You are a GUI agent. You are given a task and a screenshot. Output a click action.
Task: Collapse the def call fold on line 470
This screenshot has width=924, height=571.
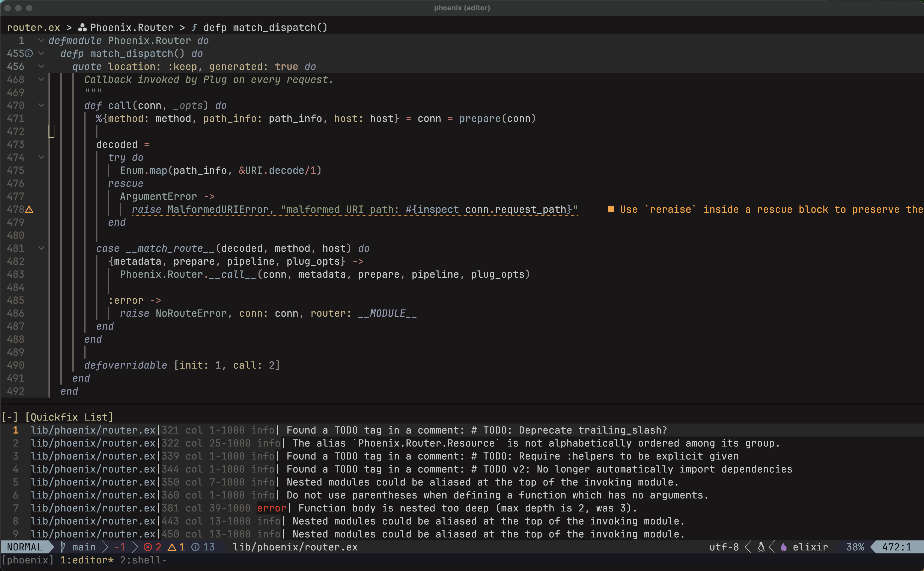coord(41,105)
